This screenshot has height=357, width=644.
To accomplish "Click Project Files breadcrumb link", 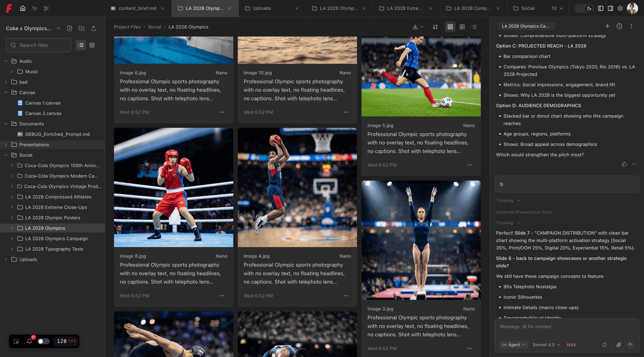I will tap(127, 27).
